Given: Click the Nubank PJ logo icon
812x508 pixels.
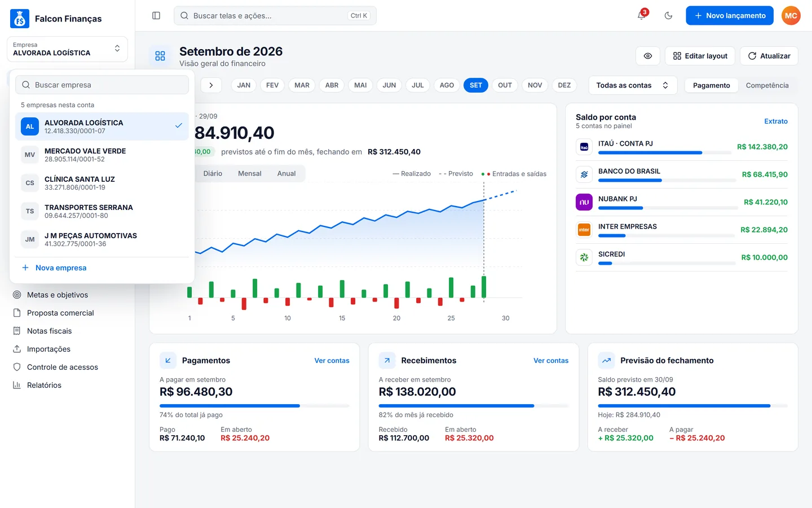Looking at the screenshot, I should pos(584,202).
